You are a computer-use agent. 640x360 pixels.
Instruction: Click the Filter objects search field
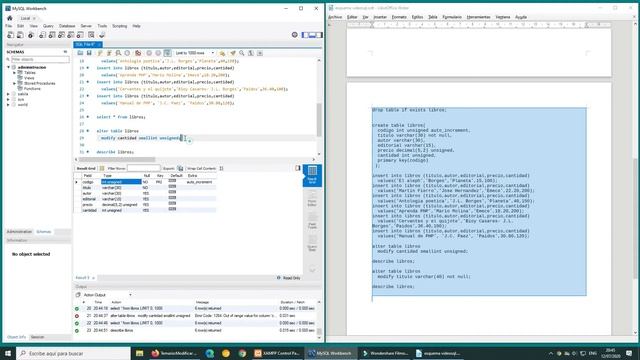40,60
